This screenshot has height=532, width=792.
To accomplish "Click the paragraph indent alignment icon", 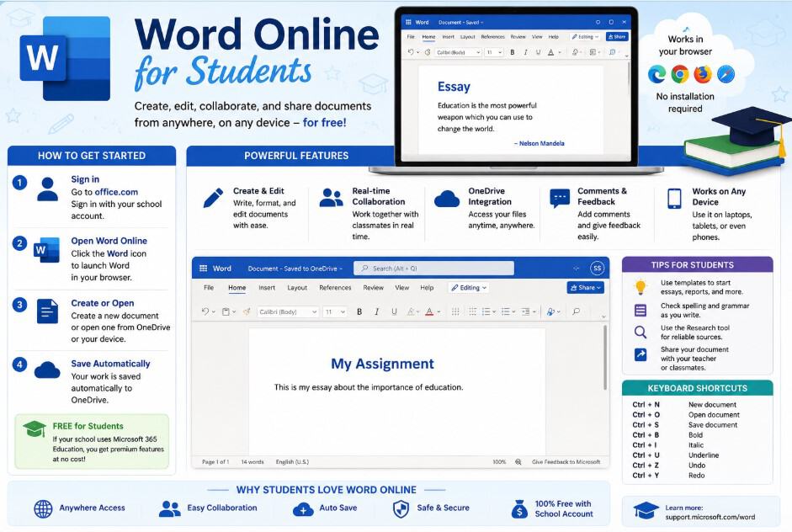I will pyautogui.click(x=525, y=311).
